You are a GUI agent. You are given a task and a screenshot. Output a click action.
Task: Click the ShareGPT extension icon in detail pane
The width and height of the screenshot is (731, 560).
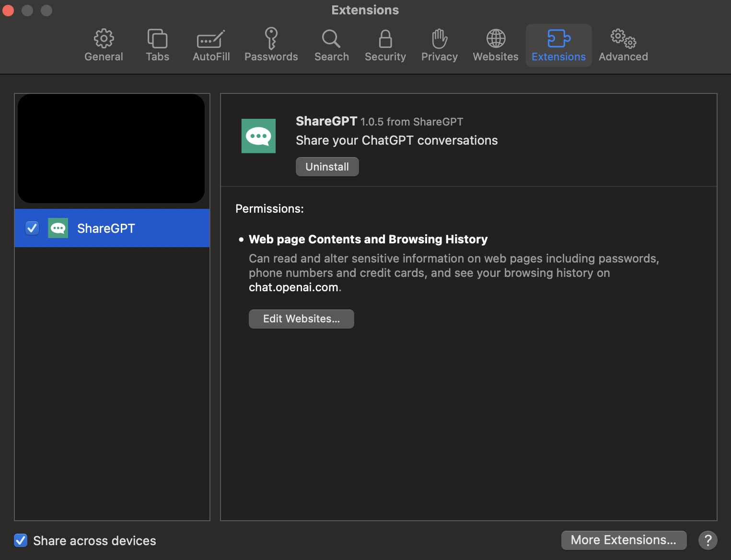258,136
